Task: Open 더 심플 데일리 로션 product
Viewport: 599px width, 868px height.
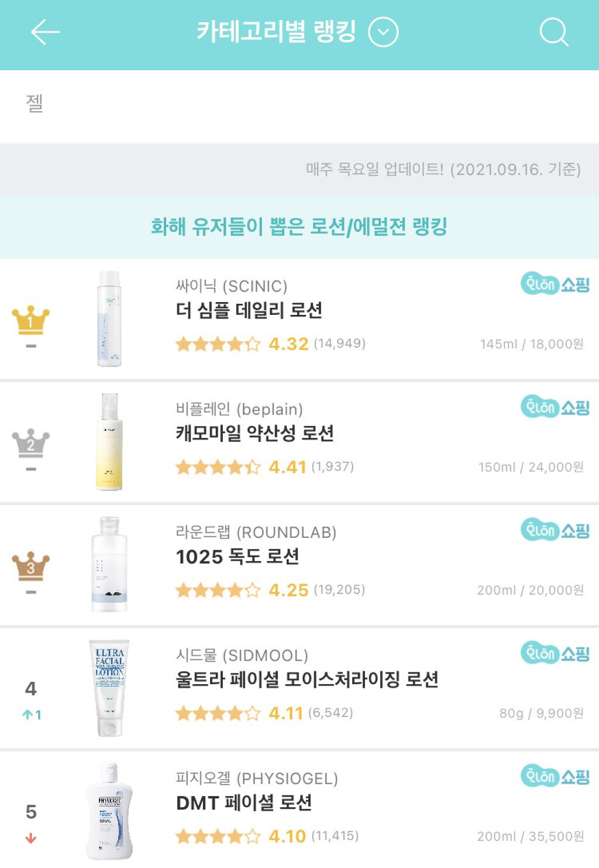Action: click(x=249, y=310)
